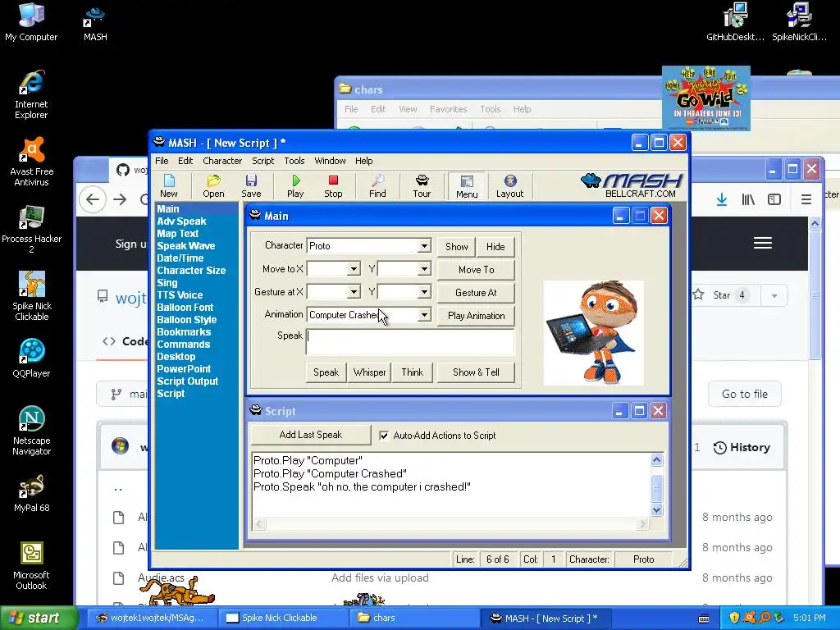Open Favorites menu in chars window
The width and height of the screenshot is (840, 630).
pos(449,109)
